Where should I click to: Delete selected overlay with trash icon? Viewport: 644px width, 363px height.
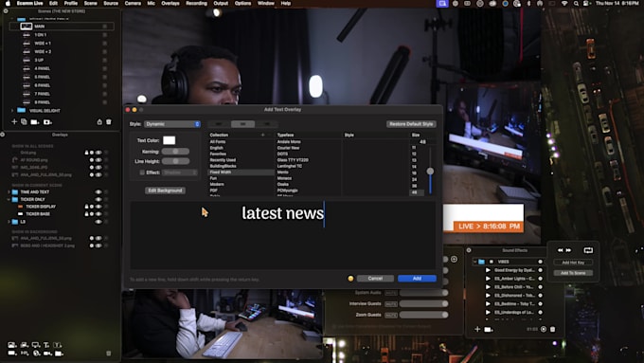tap(108, 354)
